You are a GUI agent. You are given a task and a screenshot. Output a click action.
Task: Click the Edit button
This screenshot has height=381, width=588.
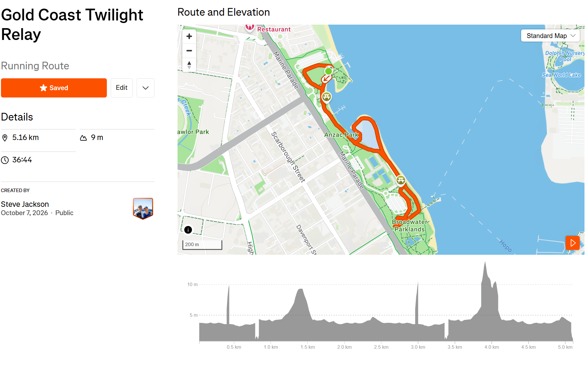click(x=122, y=88)
